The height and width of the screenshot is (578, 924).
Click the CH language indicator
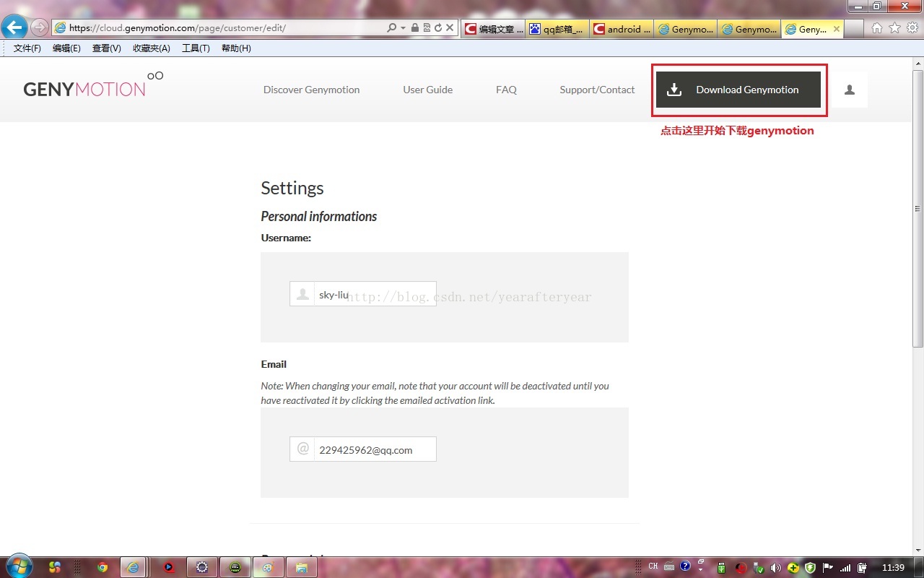point(653,566)
